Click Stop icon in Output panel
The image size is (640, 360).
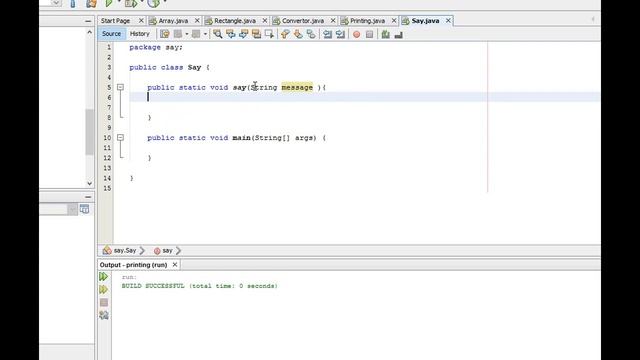[104, 302]
